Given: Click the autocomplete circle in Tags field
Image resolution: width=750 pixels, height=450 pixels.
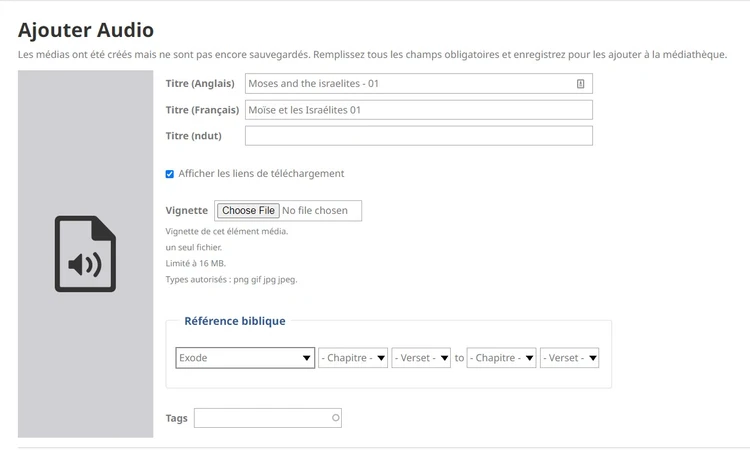Looking at the screenshot, I should click(x=336, y=418).
